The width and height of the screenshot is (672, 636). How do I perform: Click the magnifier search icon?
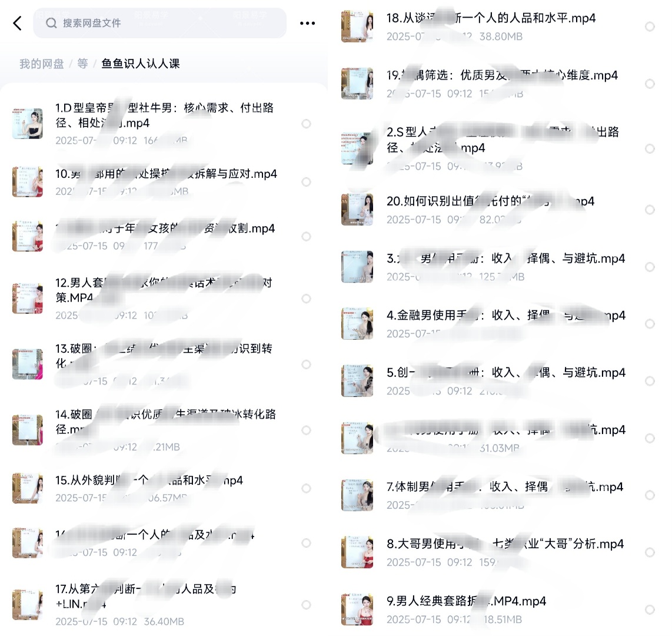(51, 23)
